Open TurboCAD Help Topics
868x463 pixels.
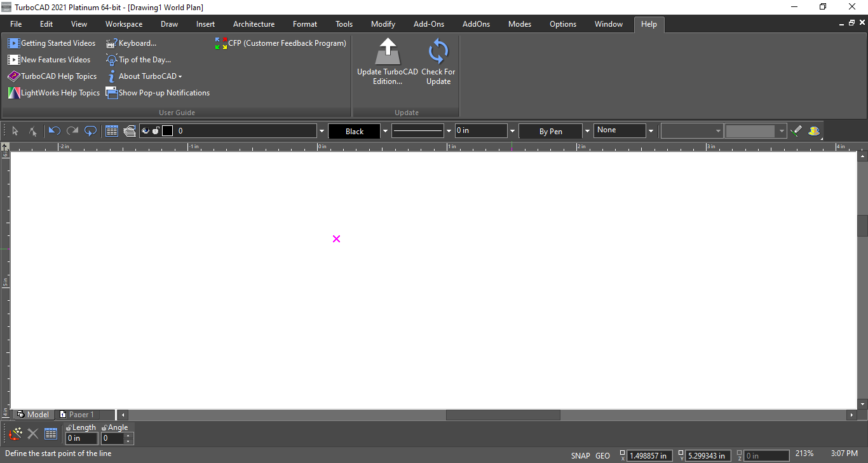(x=52, y=76)
